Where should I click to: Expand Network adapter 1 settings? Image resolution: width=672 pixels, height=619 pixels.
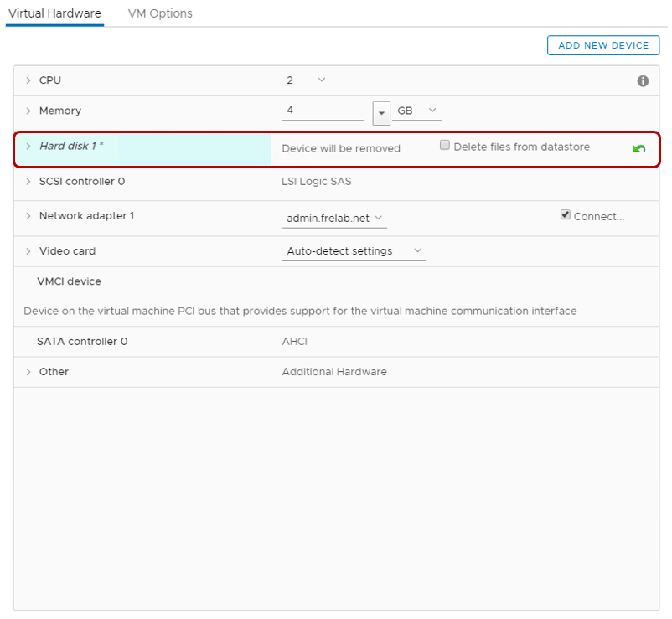[28, 215]
